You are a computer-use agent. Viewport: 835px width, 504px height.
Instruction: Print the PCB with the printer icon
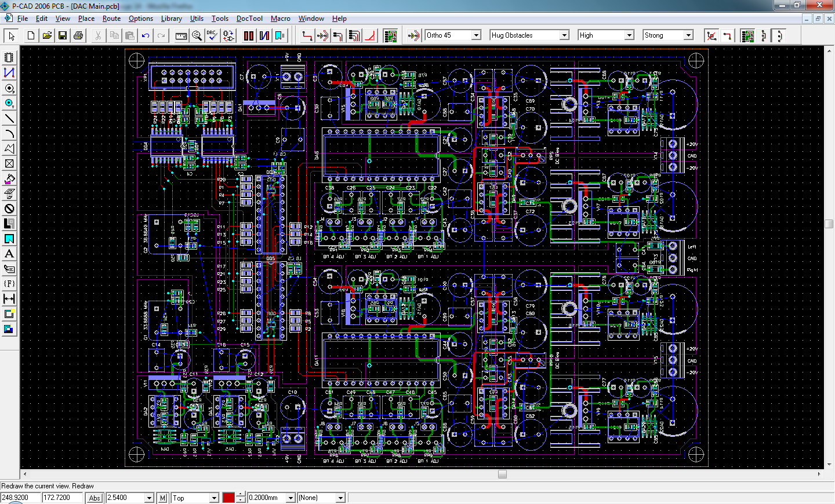pyautogui.click(x=78, y=36)
